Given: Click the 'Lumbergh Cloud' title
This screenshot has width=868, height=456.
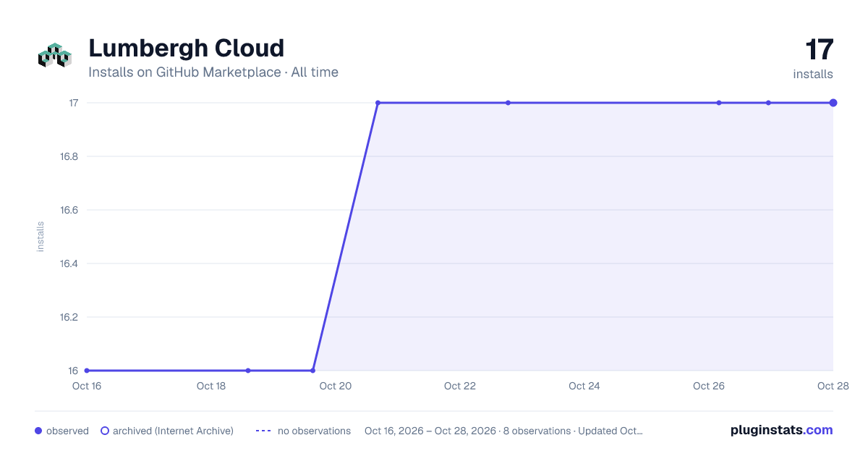Looking at the screenshot, I should pos(186,48).
